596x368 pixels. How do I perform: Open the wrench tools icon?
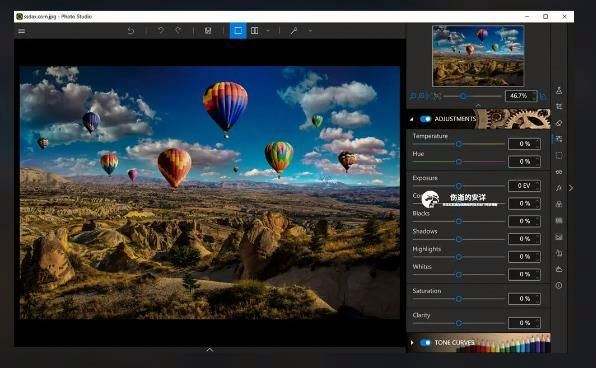[x=293, y=31]
